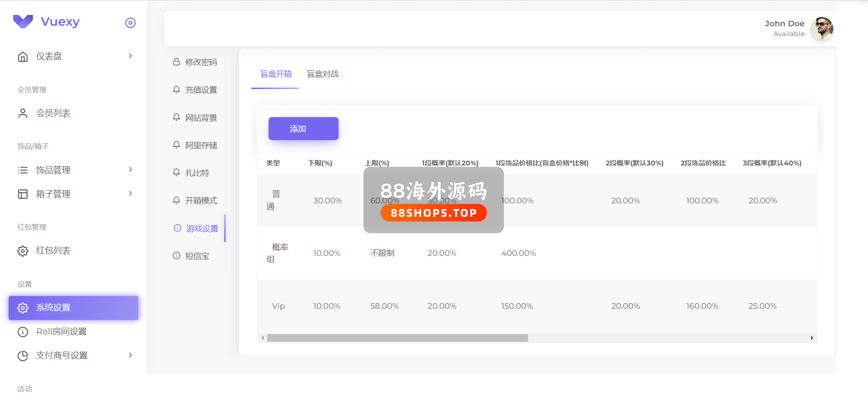Open the 短信宝 settings link
868x400 pixels.
(197, 256)
